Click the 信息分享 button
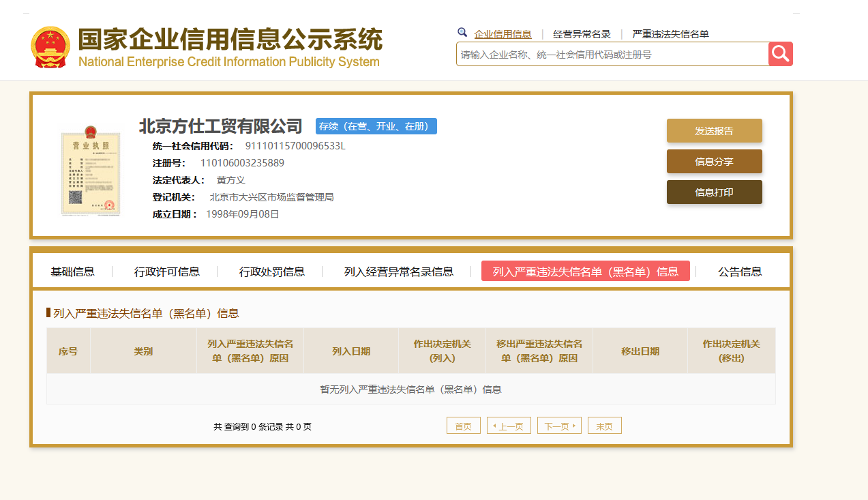The image size is (868, 500). click(x=714, y=162)
